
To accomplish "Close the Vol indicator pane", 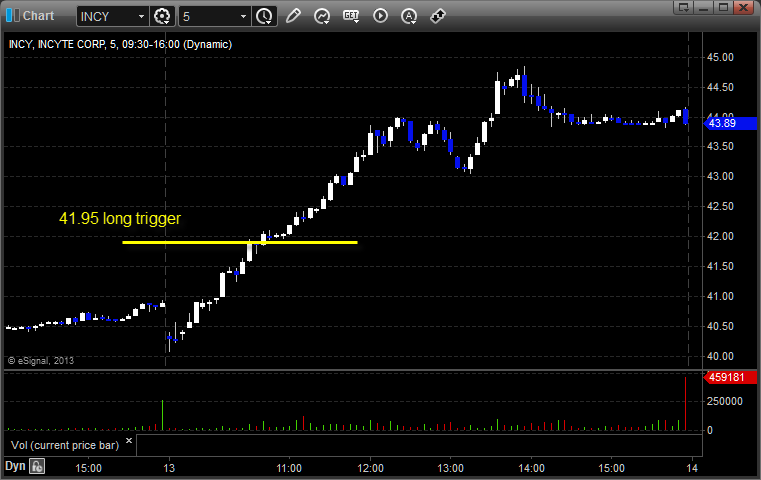I will pyautogui.click(x=129, y=441).
